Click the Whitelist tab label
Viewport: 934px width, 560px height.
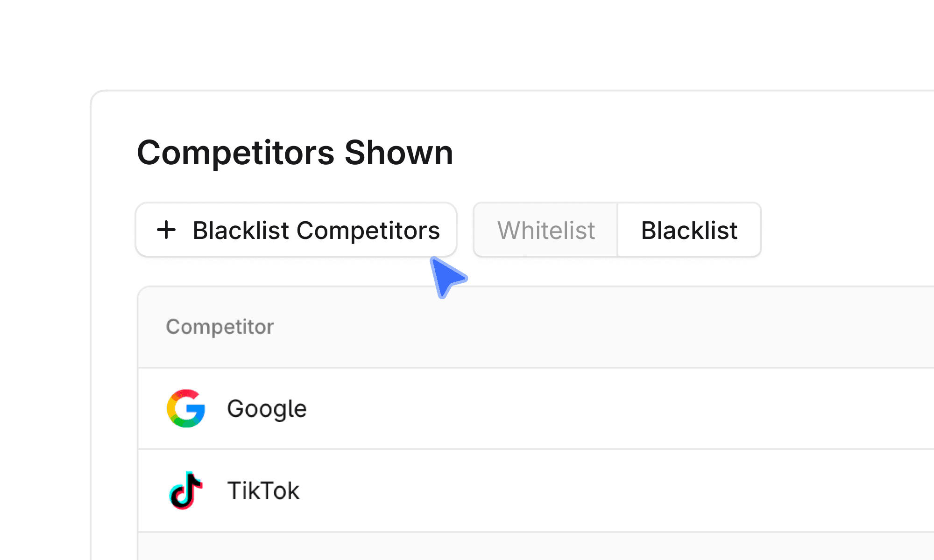point(545,230)
